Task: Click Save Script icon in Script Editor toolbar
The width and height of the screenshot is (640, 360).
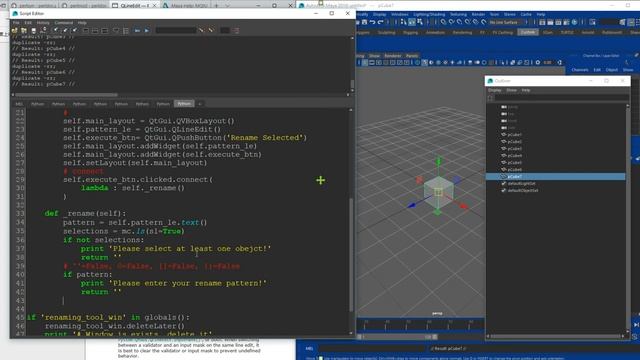Action: (34, 30)
